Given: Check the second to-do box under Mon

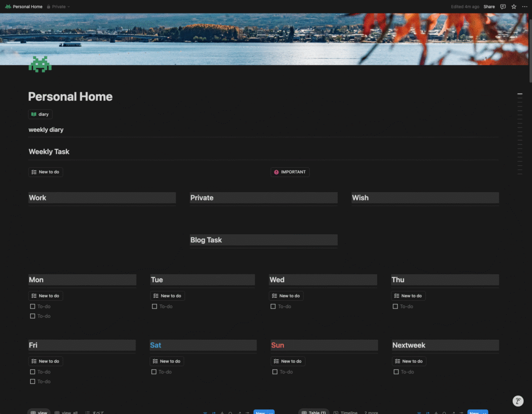Looking at the screenshot, I should tap(33, 316).
